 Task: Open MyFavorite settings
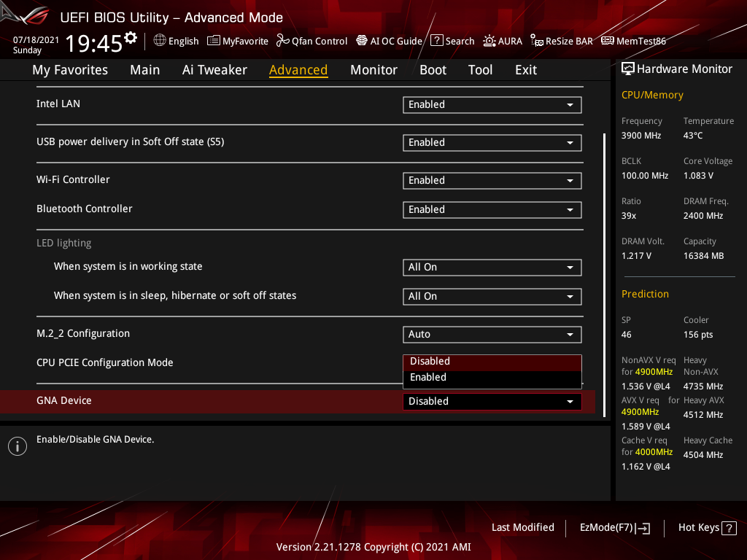point(237,41)
